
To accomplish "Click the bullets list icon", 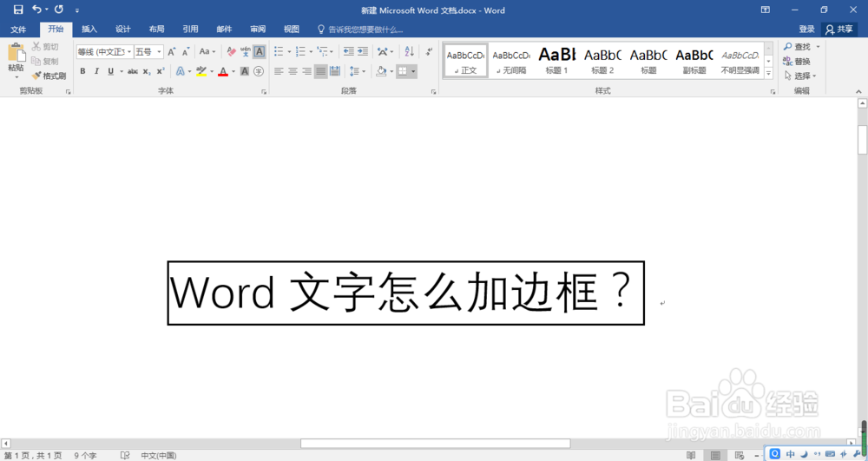I will pyautogui.click(x=279, y=51).
